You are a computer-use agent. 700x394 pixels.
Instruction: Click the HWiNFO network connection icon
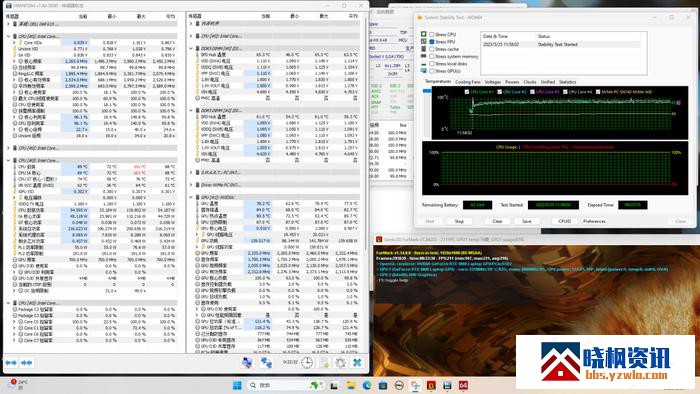coord(266,362)
